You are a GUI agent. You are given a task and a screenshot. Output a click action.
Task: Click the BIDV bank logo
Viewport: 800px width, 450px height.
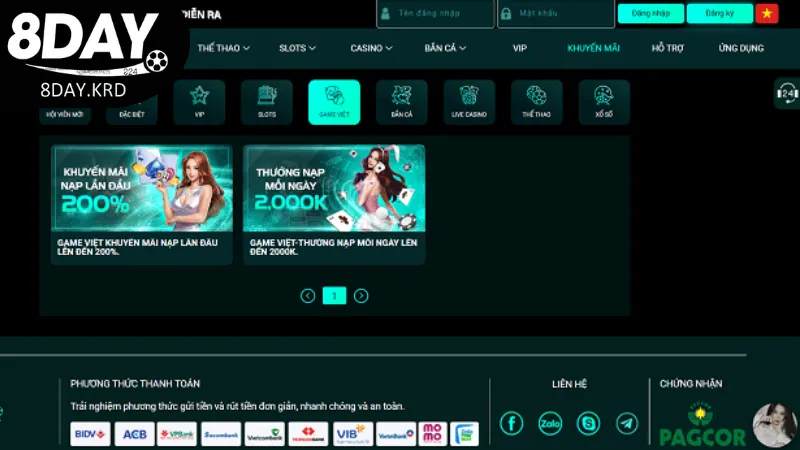tap(90, 434)
